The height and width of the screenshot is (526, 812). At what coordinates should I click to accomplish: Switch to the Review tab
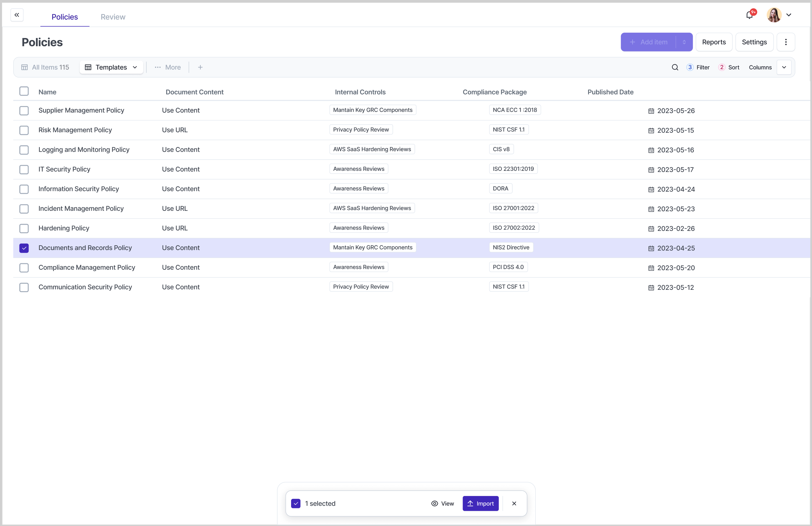pyautogui.click(x=113, y=17)
